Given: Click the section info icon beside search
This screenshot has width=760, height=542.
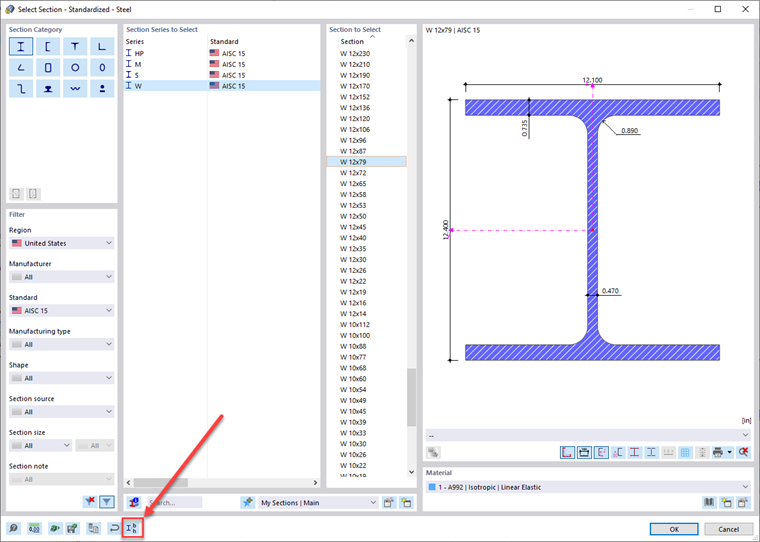Looking at the screenshot, I should click(x=134, y=502).
